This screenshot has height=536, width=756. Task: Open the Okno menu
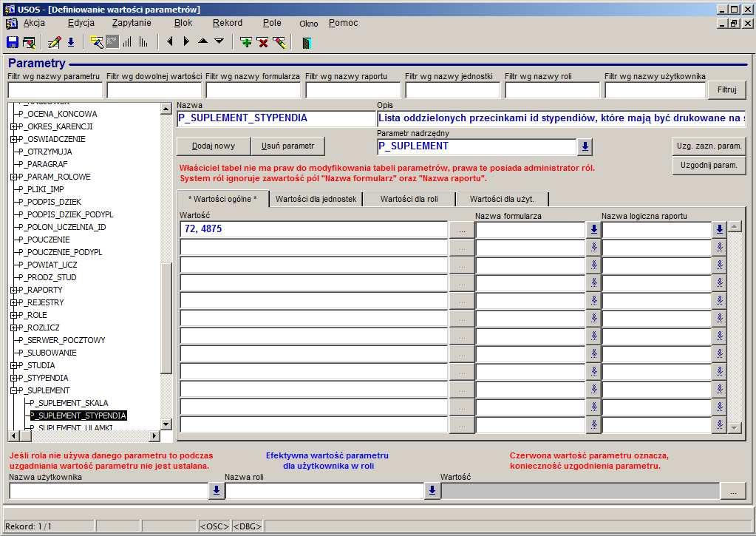pos(309,24)
